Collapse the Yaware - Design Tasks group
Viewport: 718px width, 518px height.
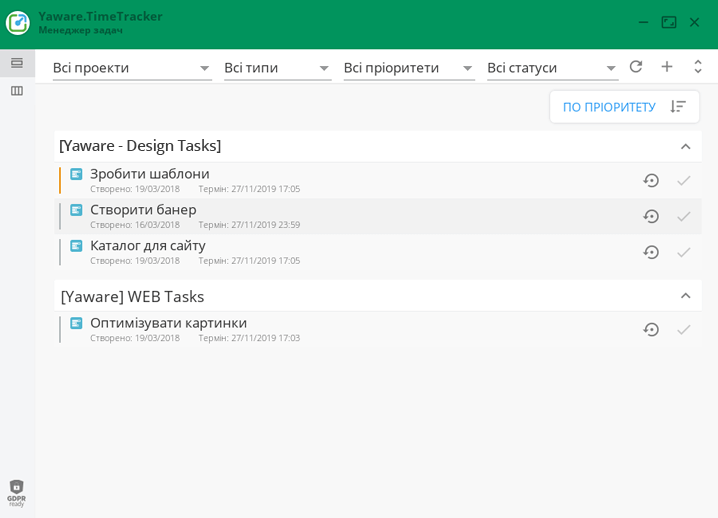685,147
